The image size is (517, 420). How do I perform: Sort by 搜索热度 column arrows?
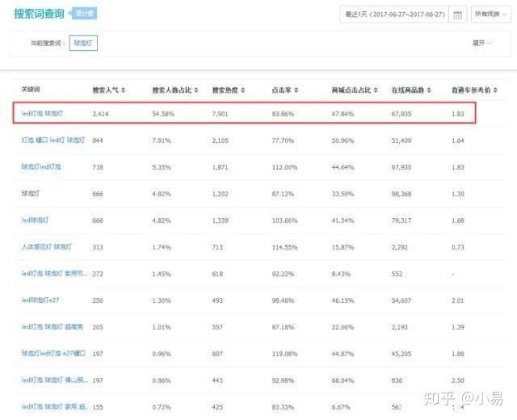pos(242,89)
